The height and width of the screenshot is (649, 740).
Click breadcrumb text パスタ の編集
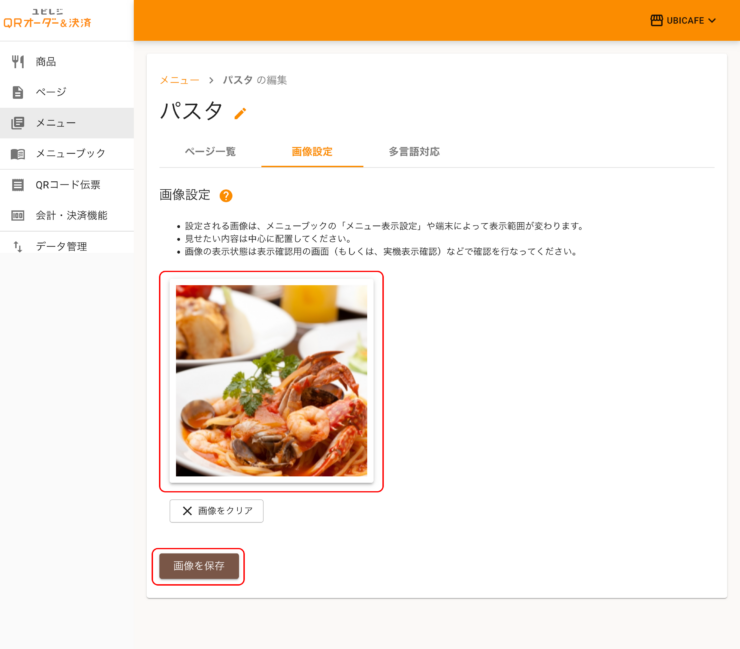(255, 80)
